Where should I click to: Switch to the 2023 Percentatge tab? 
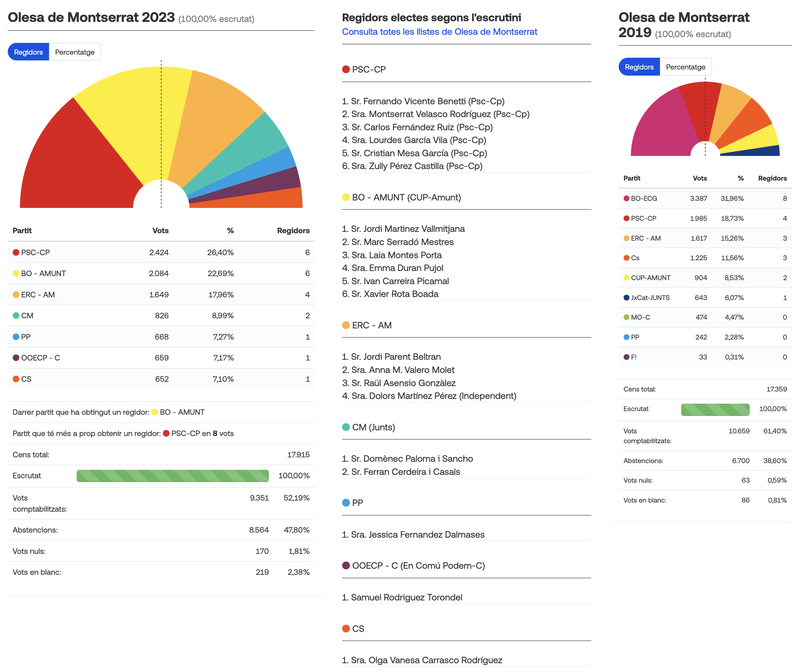point(75,52)
